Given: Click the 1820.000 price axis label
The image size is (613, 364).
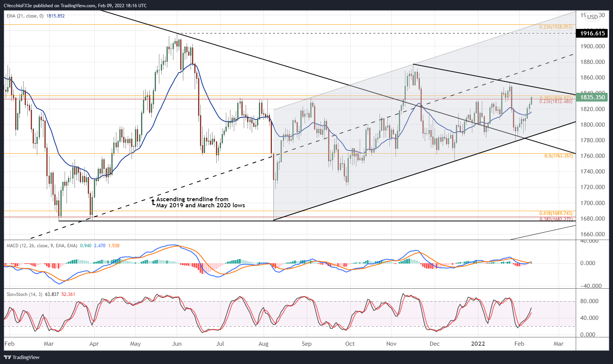Looking at the screenshot, I should (592, 109).
